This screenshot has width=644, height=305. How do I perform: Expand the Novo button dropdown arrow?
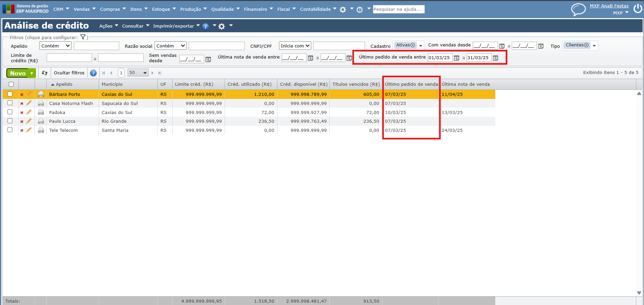point(32,73)
